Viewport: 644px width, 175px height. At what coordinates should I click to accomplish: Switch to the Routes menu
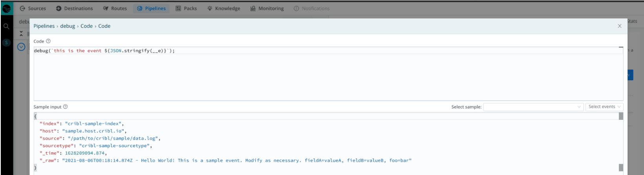(x=115, y=8)
